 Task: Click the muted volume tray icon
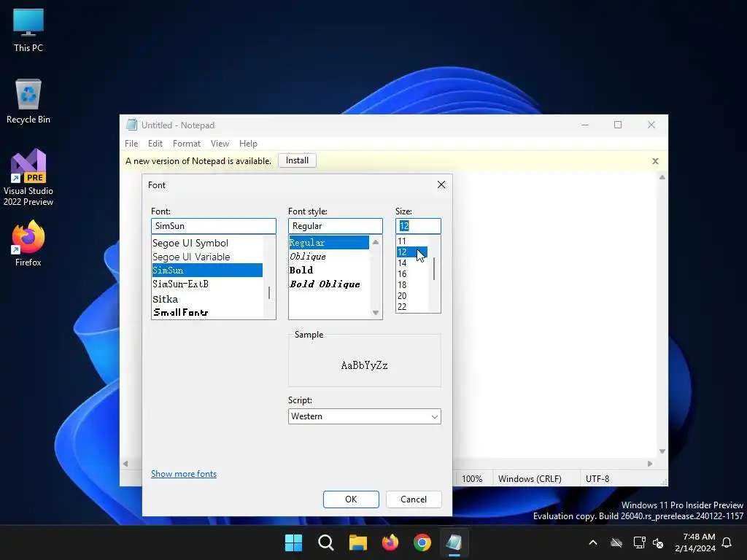click(x=658, y=542)
